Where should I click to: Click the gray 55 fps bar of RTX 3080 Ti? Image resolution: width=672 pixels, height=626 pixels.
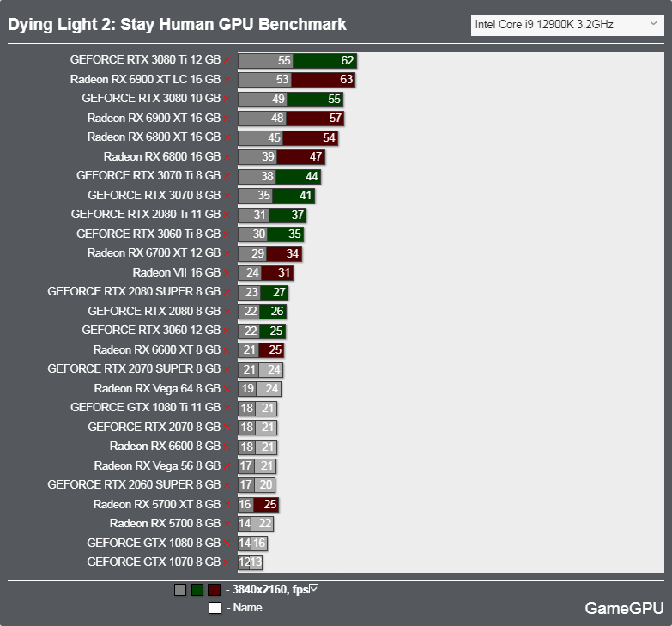click(x=266, y=60)
